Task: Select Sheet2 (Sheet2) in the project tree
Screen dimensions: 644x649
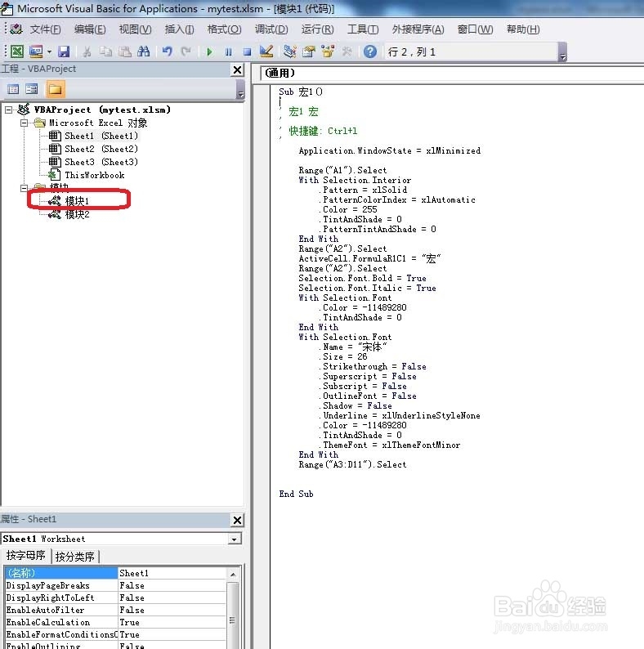Action: point(101,149)
